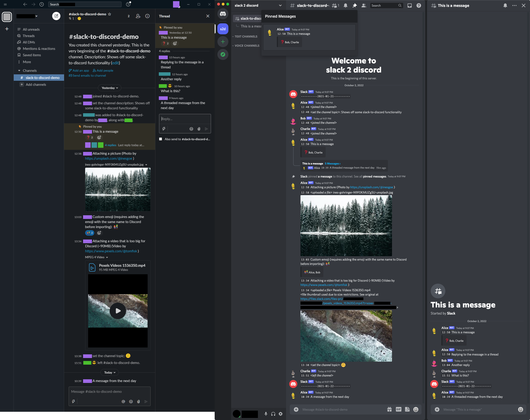Mute microphone in Discord user panel
Viewport: 530px width, 420px height.
[266, 414]
